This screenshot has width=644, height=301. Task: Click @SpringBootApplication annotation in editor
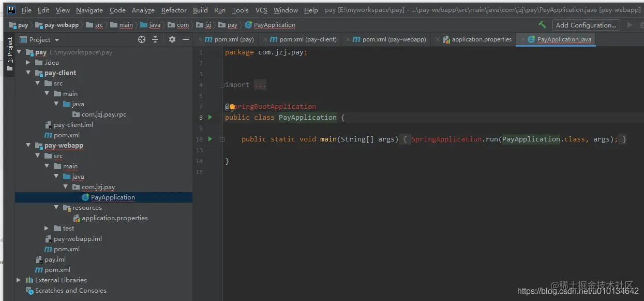pos(271,107)
